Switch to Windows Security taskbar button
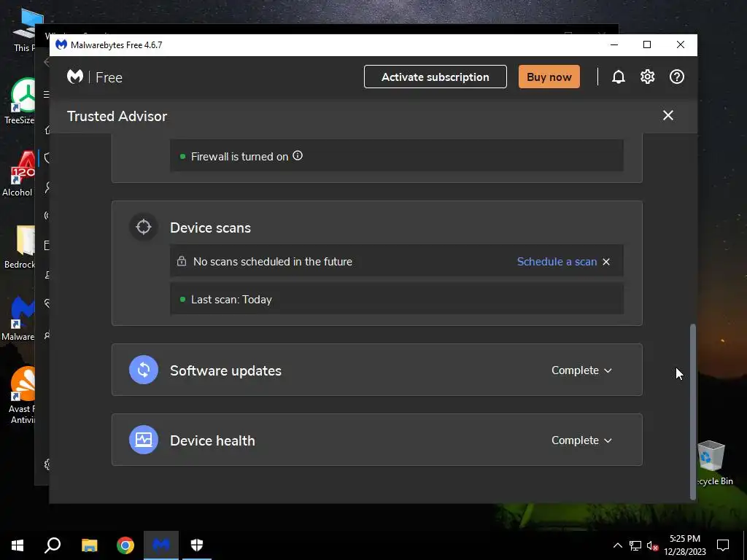 [197, 545]
